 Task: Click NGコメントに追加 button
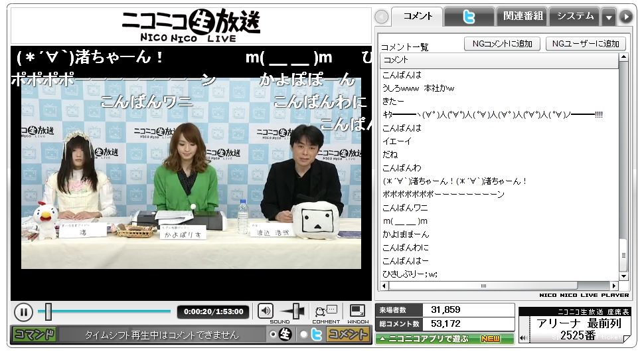[x=503, y=44]
